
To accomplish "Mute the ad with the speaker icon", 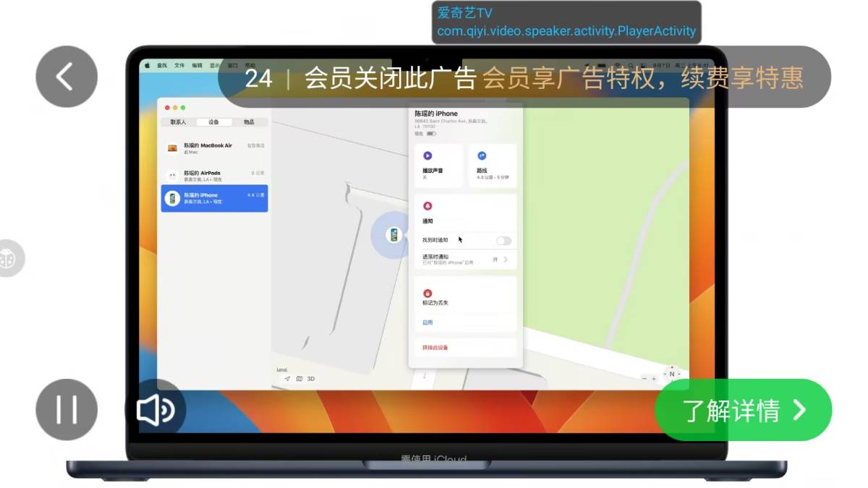I will (156, 410).
